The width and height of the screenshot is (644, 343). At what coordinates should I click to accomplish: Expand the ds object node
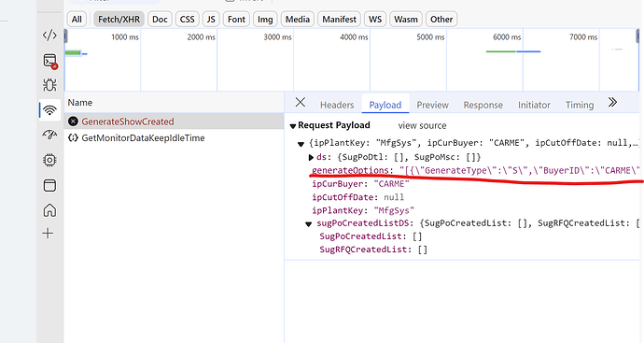click(x=312, y=157)
